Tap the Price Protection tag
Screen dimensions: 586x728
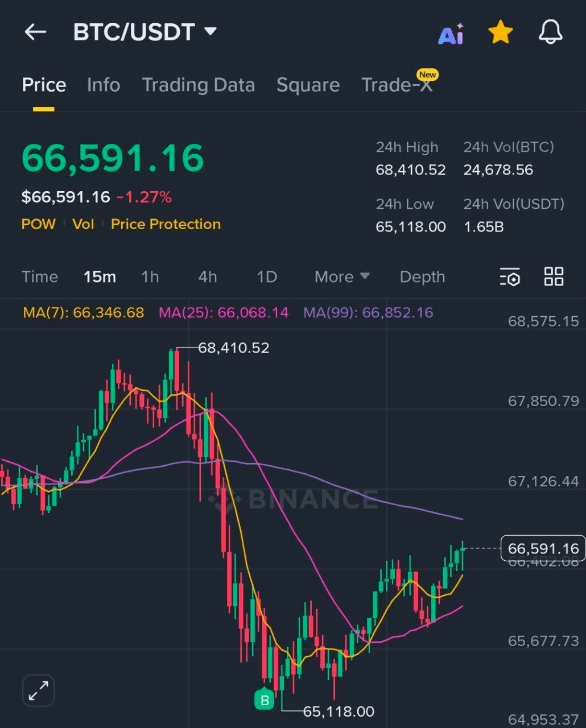166,224
